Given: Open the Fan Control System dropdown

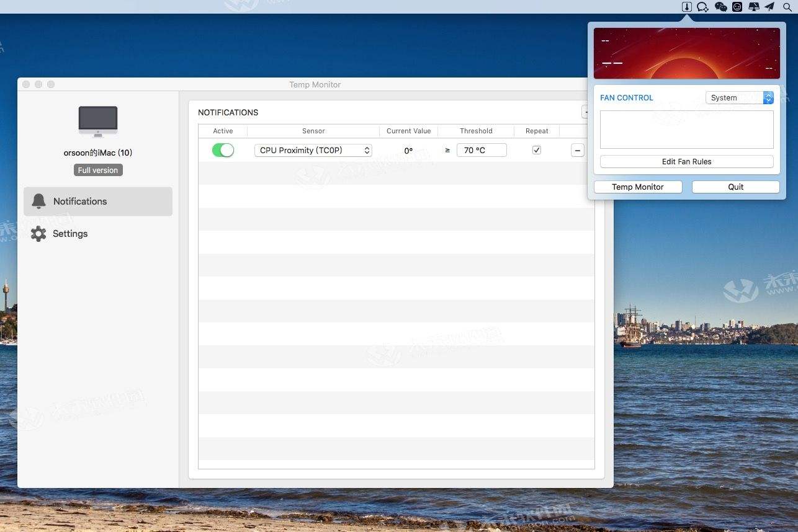Looking at the screenshot, I should point(740,98).
